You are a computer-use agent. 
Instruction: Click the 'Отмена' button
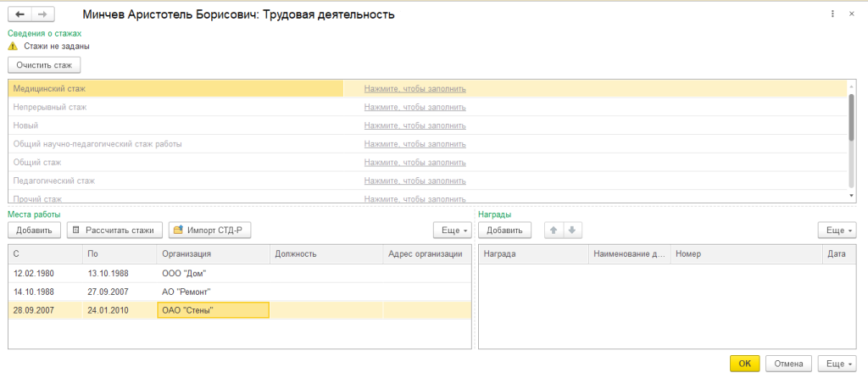click(x=788, y=364)
